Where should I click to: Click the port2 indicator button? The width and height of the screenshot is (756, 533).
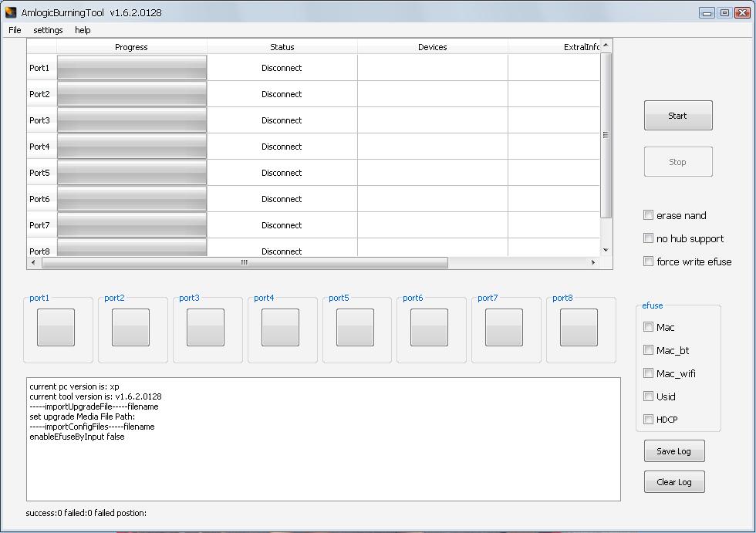[x=131, y=328]
